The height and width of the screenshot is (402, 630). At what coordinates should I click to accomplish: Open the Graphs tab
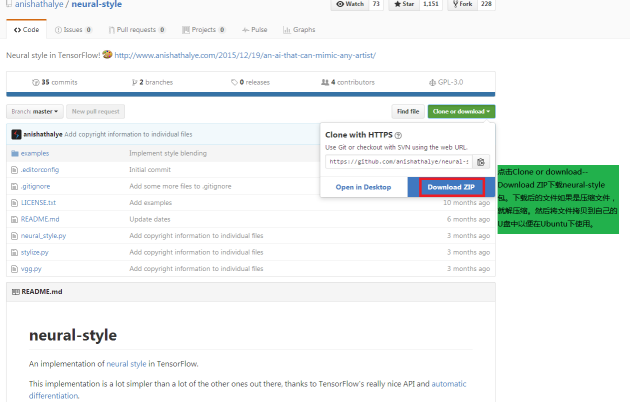point(299,30)
